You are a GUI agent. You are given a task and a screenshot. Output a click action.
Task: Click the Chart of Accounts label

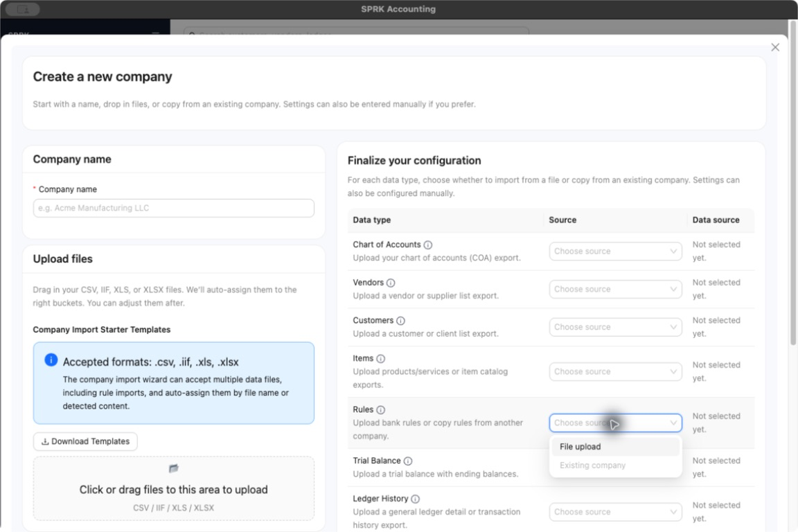tap(387, 245)
